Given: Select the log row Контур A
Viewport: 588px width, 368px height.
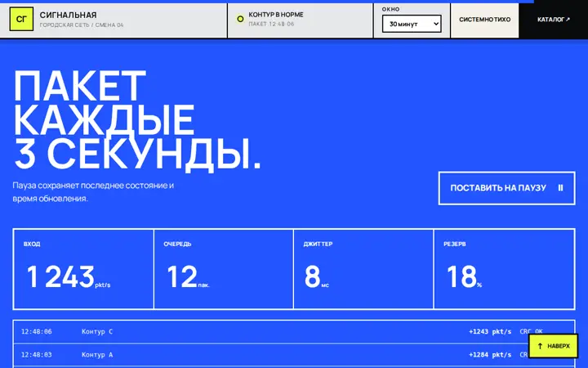Looking at the screenshot, I should [x=294, y=355].
